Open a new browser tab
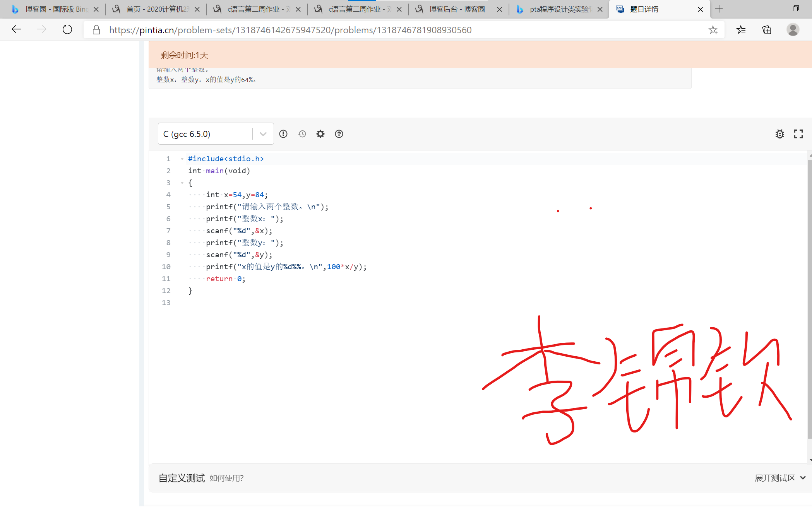Screen dimensions: 812x511 719,9
